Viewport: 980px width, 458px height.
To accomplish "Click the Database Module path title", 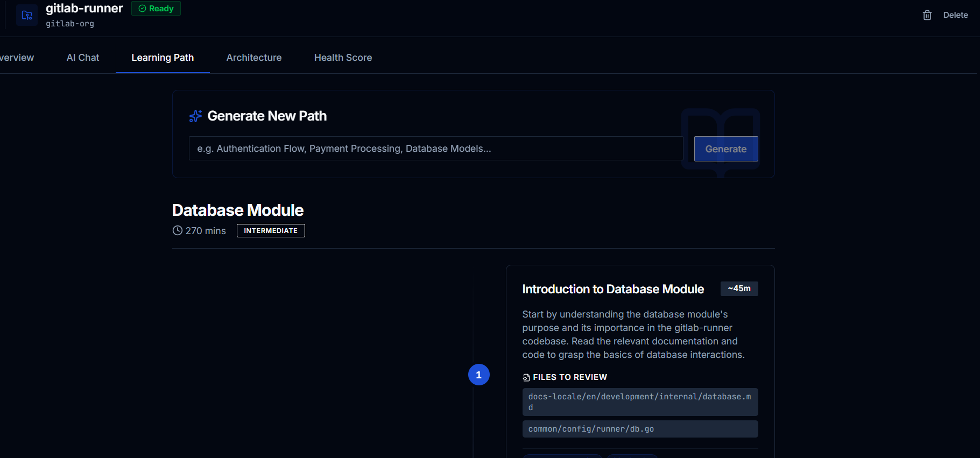I will [x=238, y=210].
